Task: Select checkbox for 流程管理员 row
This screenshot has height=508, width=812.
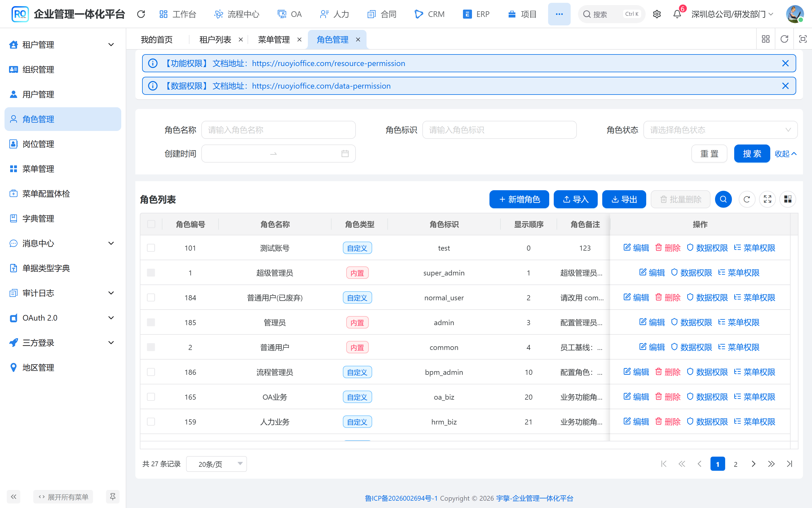Action: (x=151, y=372)
